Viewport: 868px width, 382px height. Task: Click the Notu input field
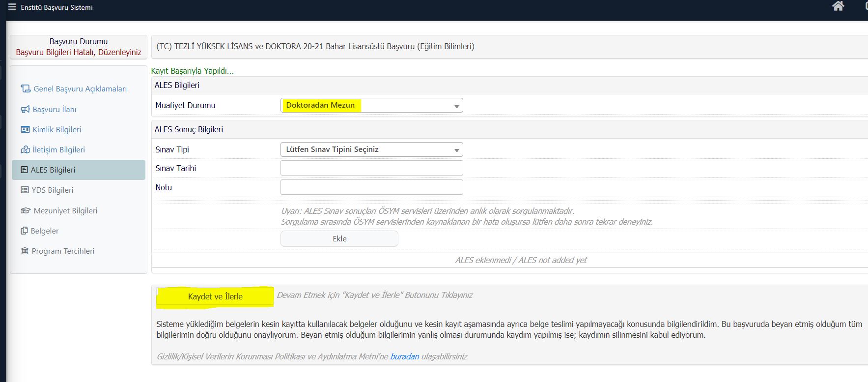click(x=371, y=187)
